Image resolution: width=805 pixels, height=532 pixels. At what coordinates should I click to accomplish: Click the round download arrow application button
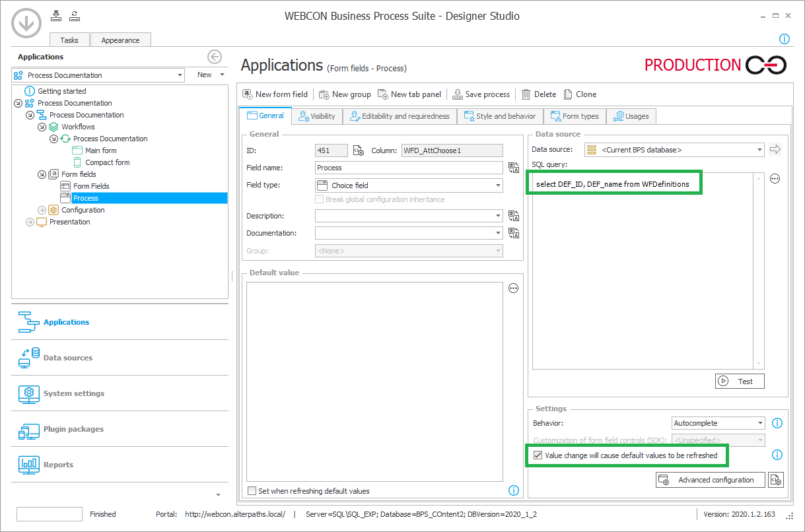tap(26, 24)
